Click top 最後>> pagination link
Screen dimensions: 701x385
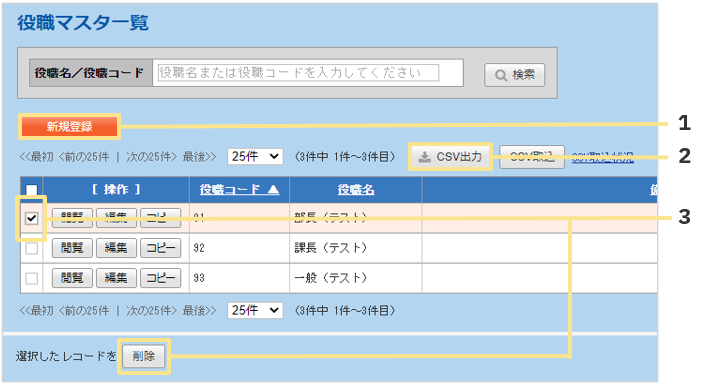coord(199,157)
